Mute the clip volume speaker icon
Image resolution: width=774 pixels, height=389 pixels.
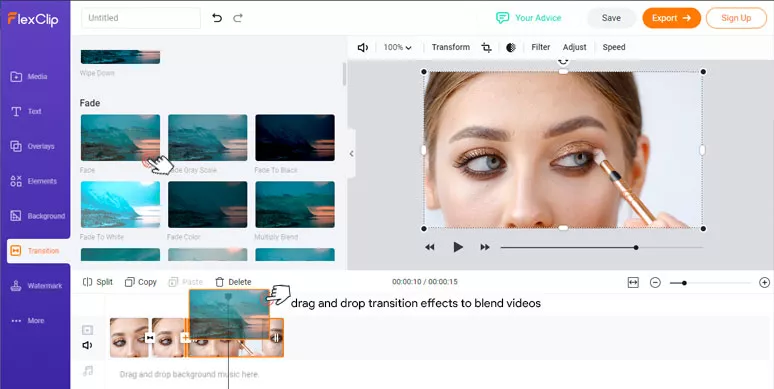(363, 47)
